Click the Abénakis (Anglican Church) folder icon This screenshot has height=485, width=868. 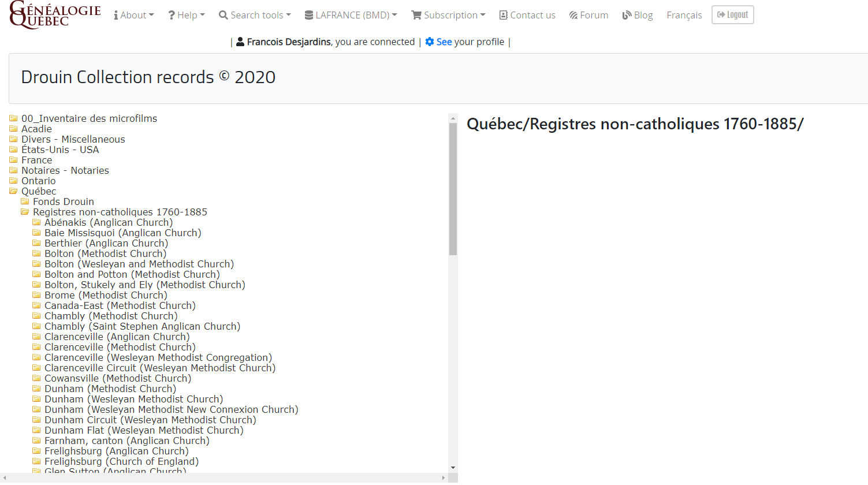click(x=36, y=222)
